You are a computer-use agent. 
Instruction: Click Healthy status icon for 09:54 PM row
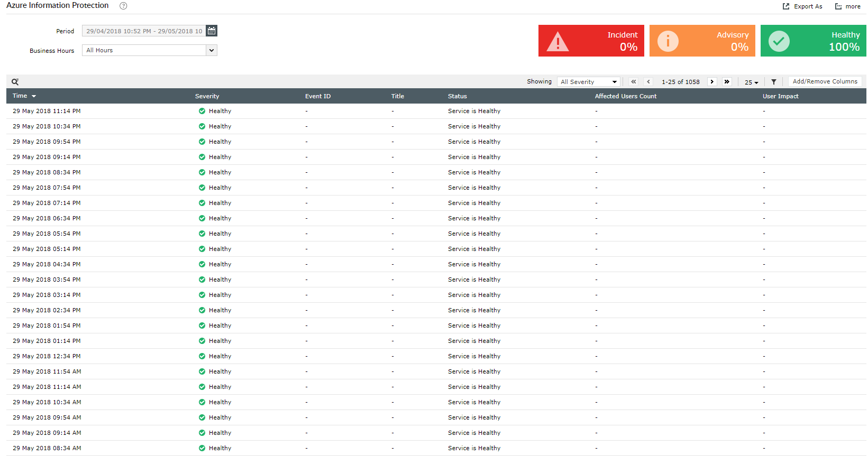click(x=202, y=142)
